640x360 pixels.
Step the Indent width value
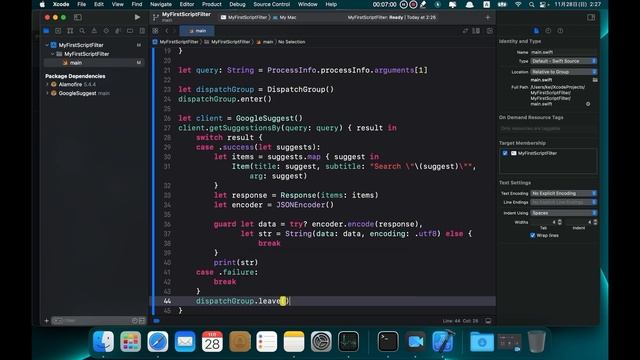(595, 222)
